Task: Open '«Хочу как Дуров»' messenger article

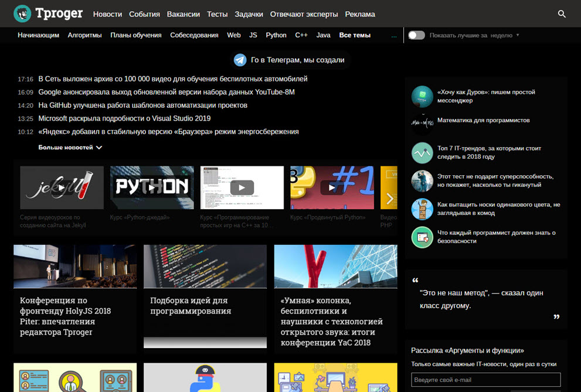Action: [x=486, y=96]
